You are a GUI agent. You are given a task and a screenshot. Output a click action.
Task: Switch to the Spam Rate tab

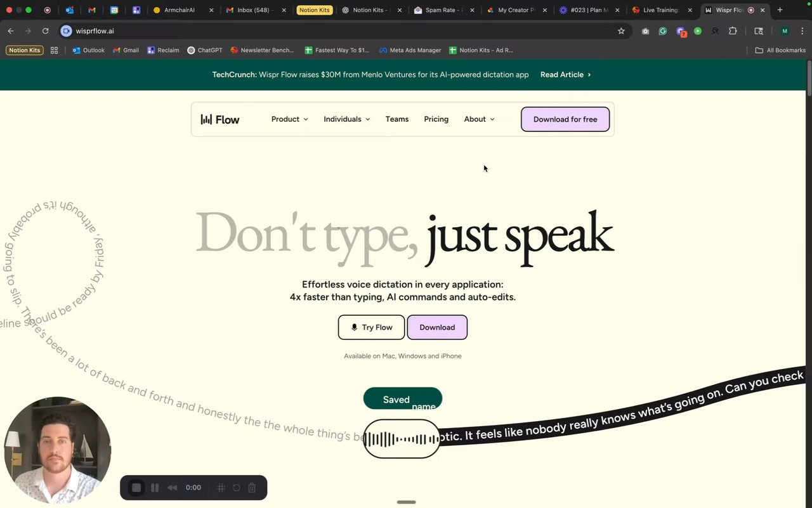coord(443,10)
